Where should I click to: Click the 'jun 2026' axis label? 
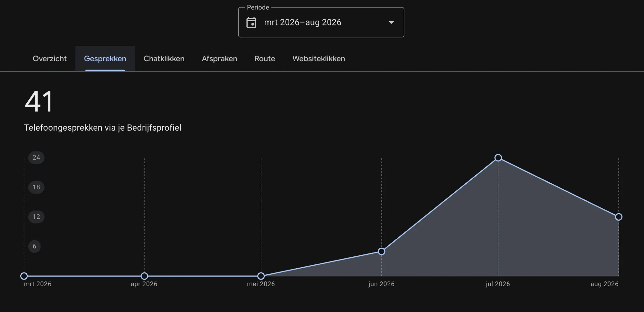[382, 284]
